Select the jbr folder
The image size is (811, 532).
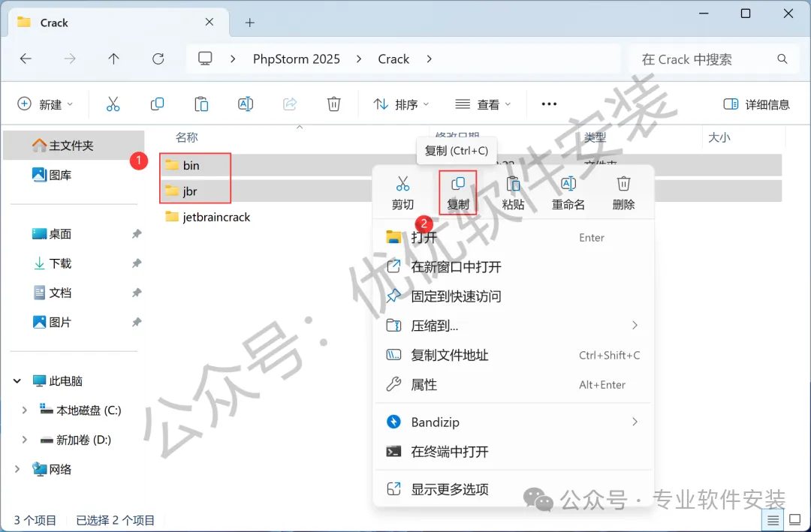[190, 191]
